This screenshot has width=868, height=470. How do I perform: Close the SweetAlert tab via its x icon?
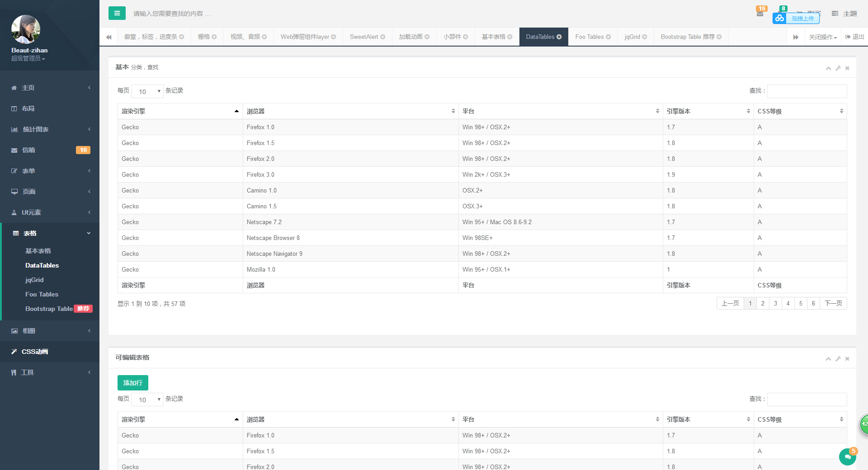pyautogui.click(x=383, y=37)
